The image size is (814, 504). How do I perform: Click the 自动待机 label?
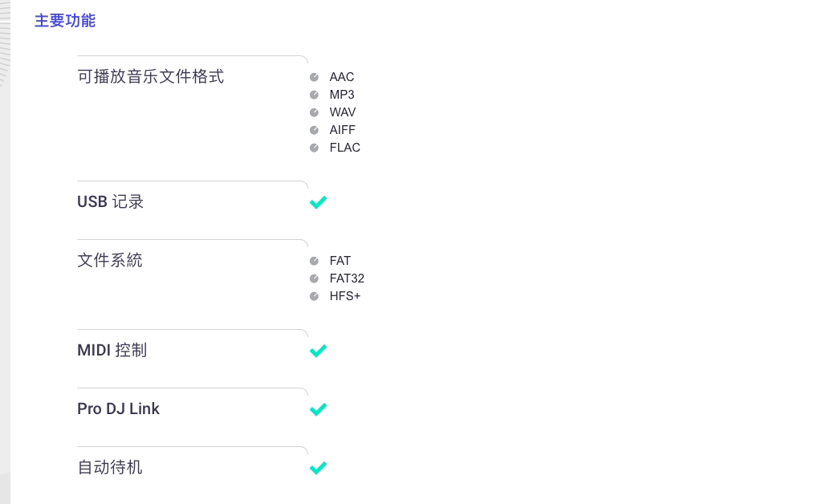pyautogui.click(x=109, y=467)
